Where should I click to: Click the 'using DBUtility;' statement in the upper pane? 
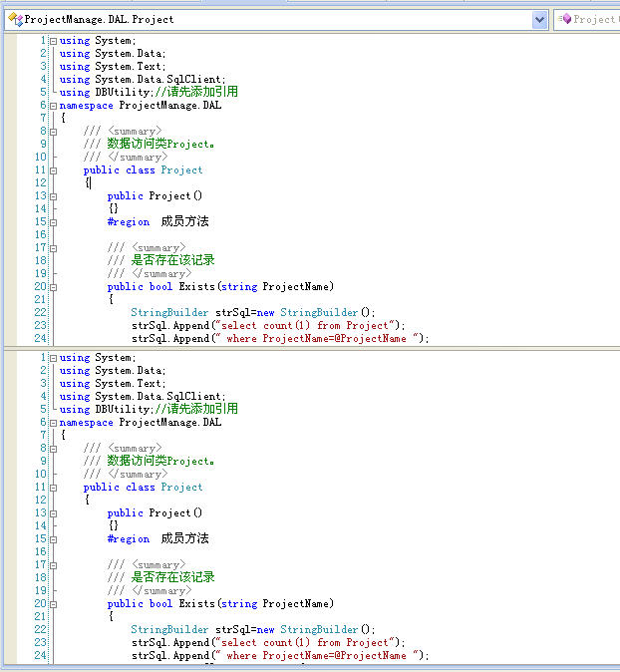[107, 92]
